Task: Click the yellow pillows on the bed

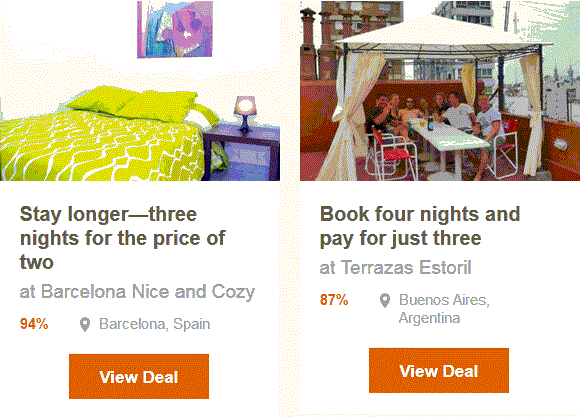Action: 137,104
